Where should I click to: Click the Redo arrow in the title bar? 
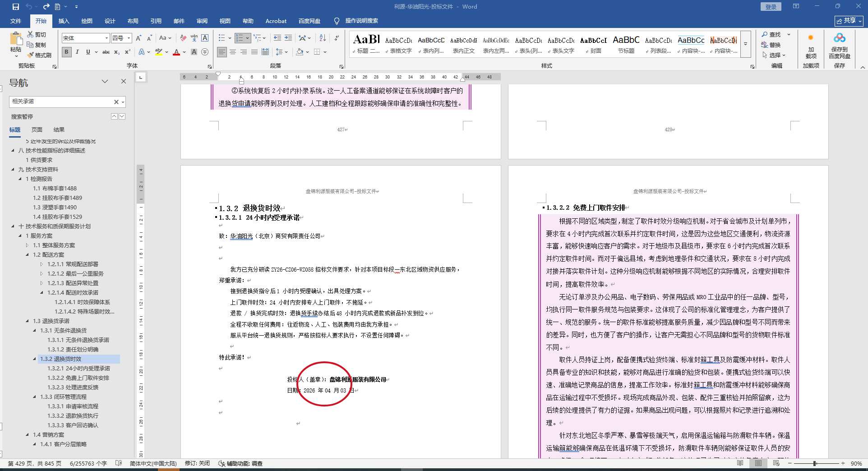click(x=46, y=7)
